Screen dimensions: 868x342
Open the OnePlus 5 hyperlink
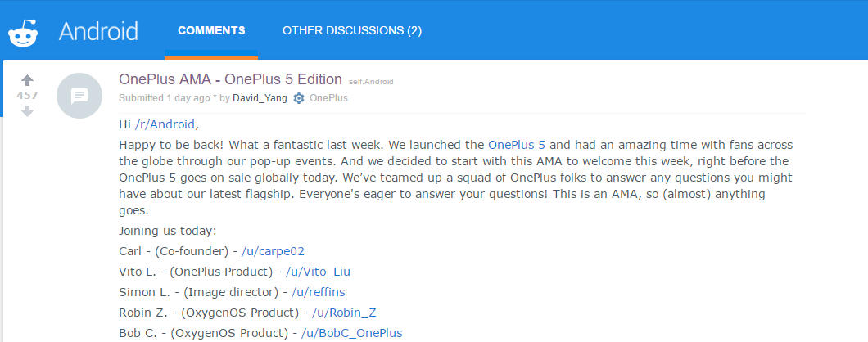(x=517, y=145)
